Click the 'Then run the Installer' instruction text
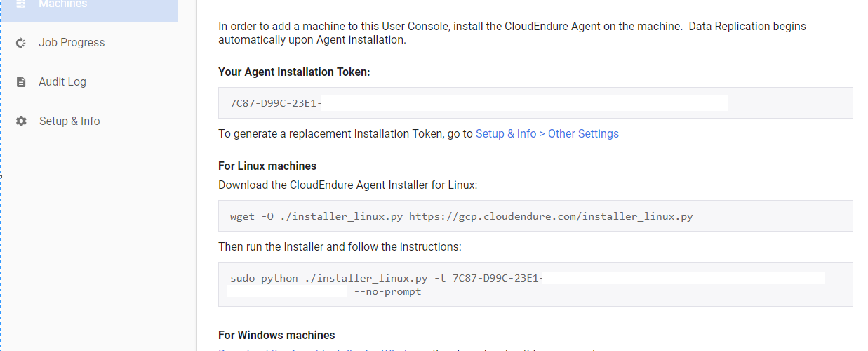 coord(340,247)
